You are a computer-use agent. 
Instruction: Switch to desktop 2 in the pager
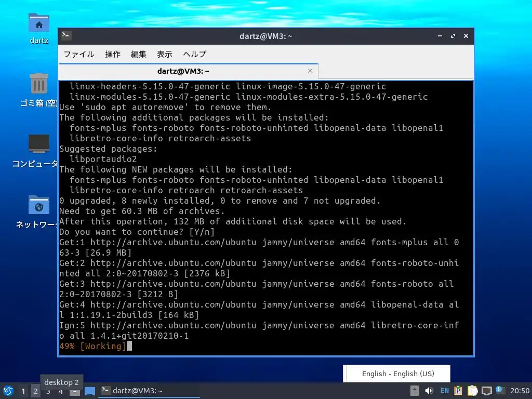click(36, 391)
